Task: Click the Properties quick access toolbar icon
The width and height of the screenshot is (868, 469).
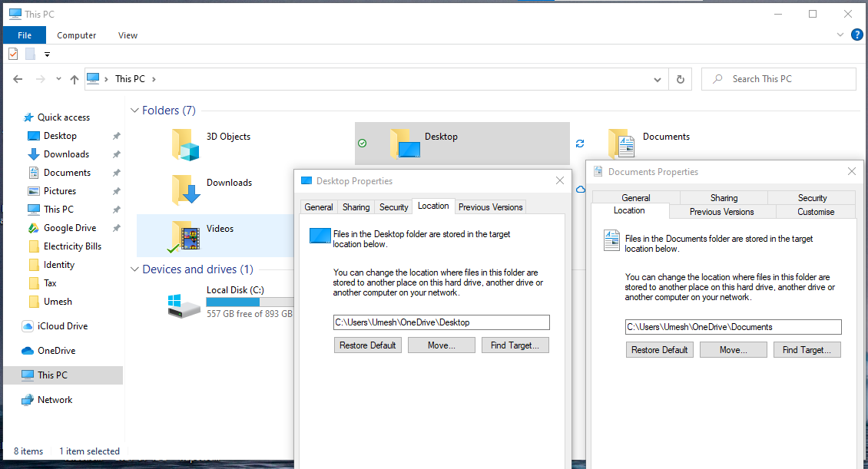Action: [13, 54]
